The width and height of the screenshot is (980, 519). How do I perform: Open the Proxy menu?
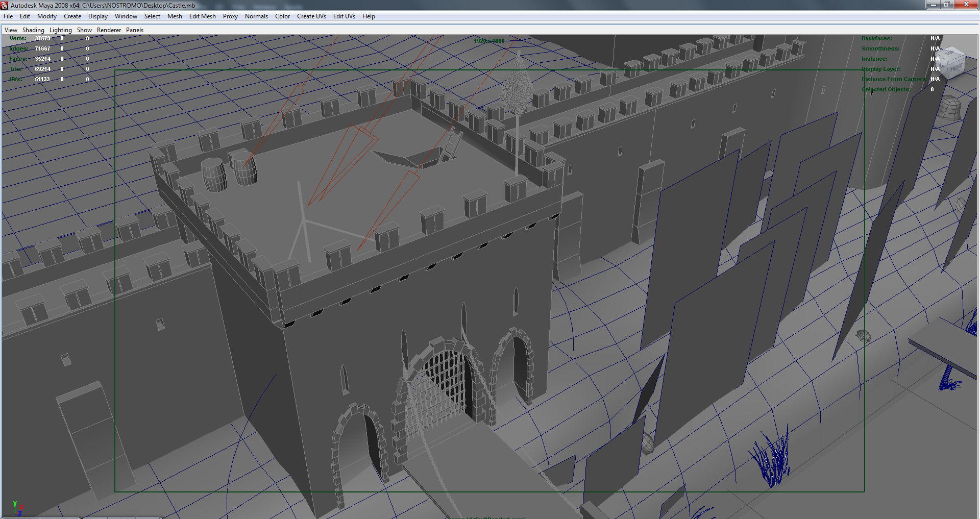[230, 16]
